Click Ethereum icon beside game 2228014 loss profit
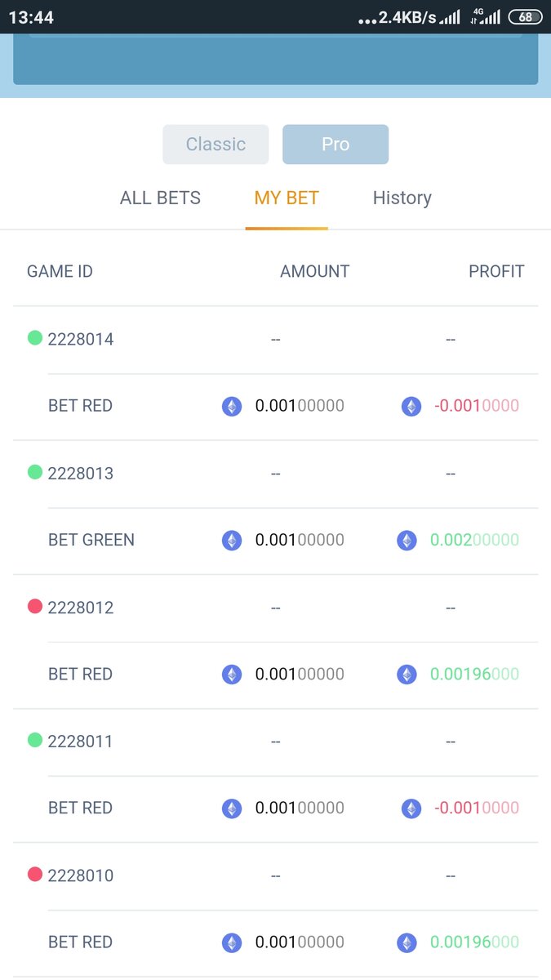This screenshot has width=551, height=980. 411,407
